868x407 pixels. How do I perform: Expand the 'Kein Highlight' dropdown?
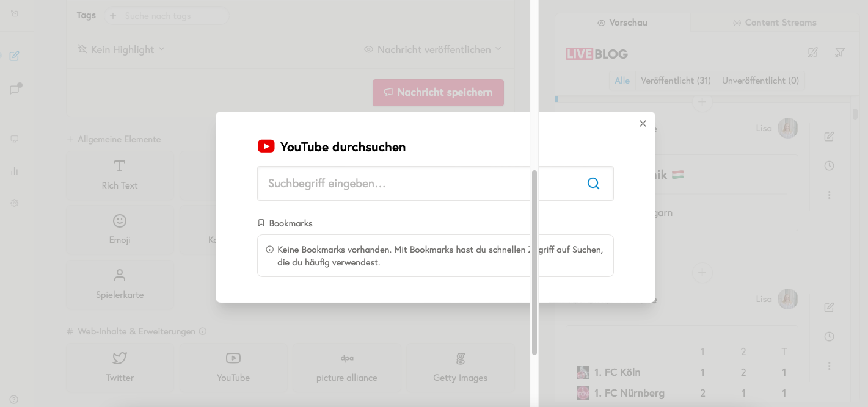[x=122, y=49]
